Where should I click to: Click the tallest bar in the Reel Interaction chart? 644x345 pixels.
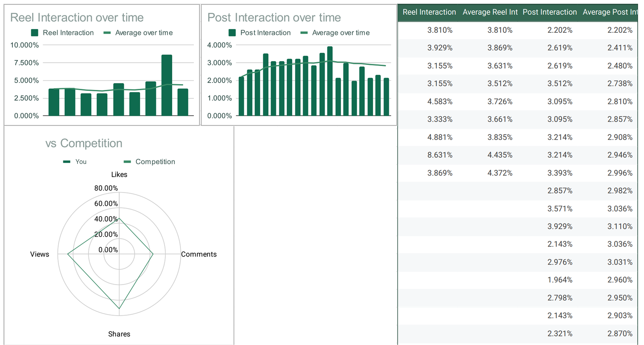(x=167, y=85)
